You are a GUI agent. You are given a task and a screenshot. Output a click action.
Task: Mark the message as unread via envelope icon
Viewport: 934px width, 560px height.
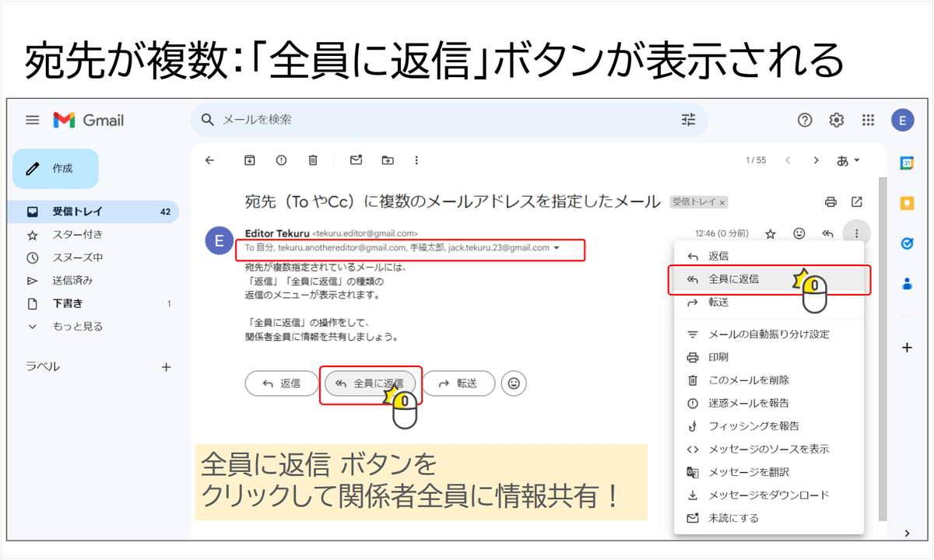point(355,159)
